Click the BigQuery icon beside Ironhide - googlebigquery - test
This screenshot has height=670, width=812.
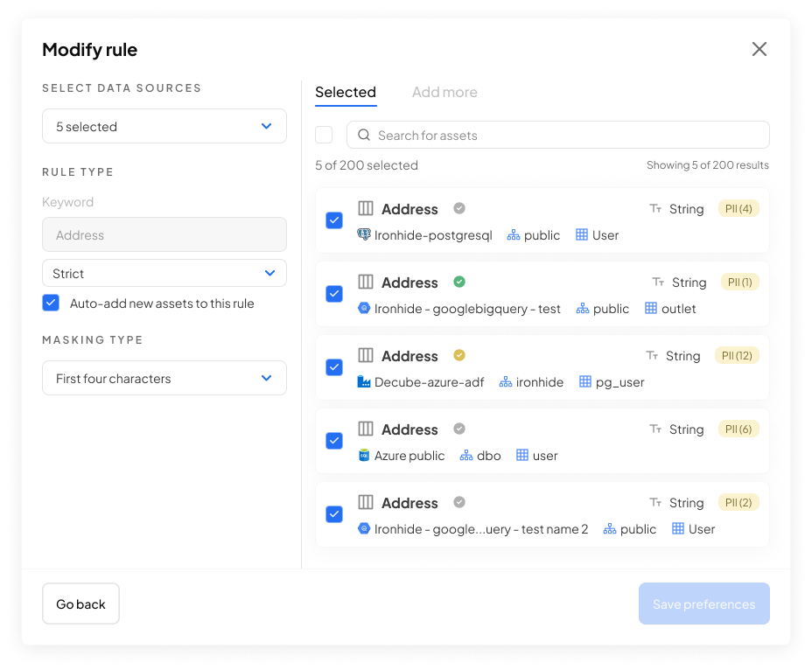click(364, 309)
